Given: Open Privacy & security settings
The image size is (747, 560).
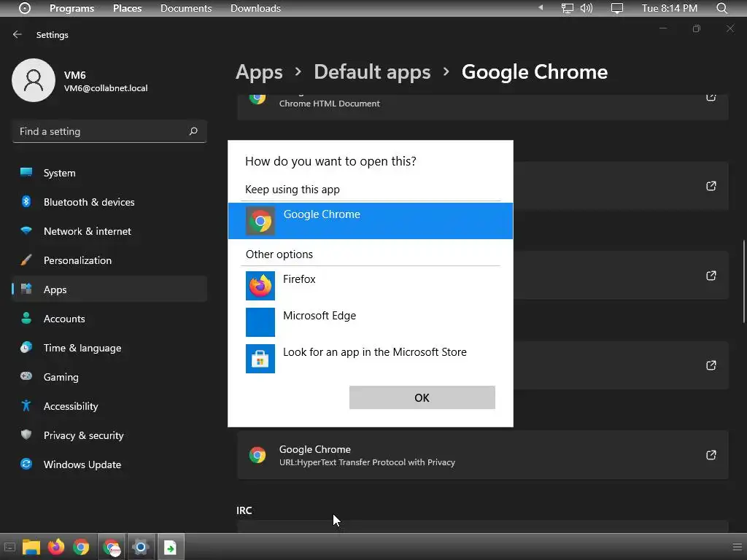Looking at the screenshot, I should point(109,435).
